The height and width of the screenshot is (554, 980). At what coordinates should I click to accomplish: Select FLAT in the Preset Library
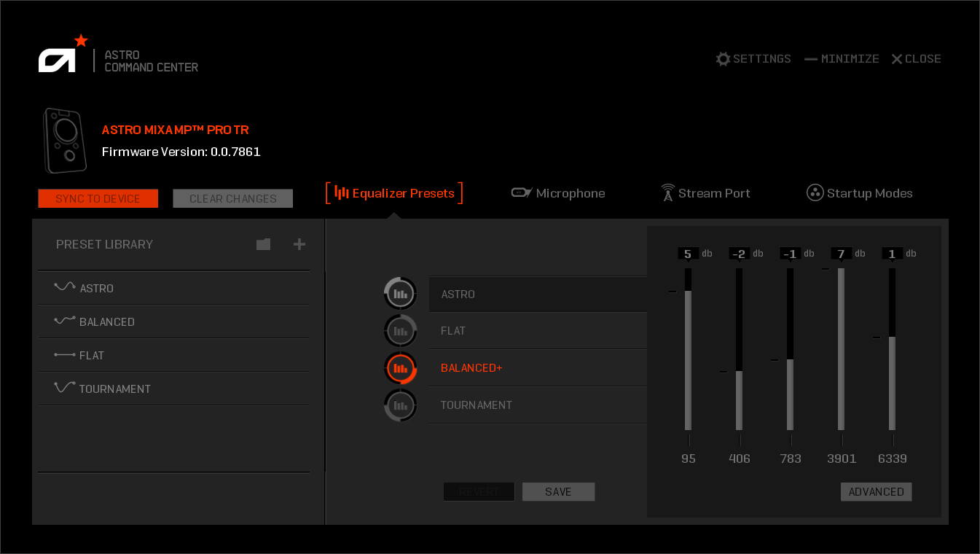point(173,355)
